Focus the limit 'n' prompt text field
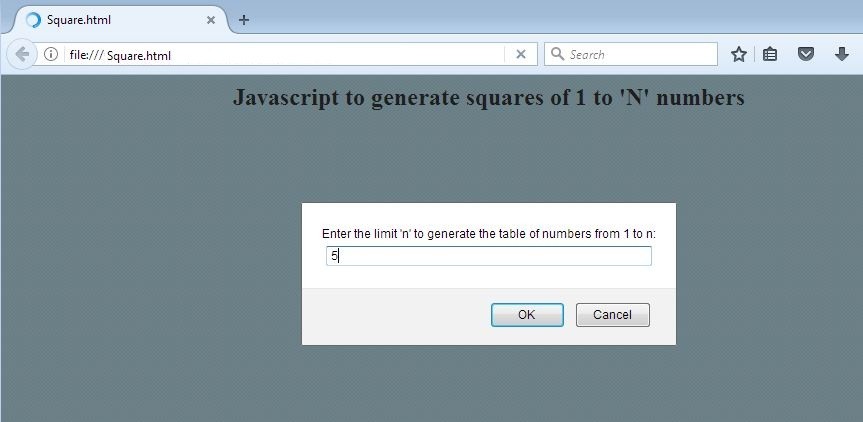 click(x=489, y=256)
